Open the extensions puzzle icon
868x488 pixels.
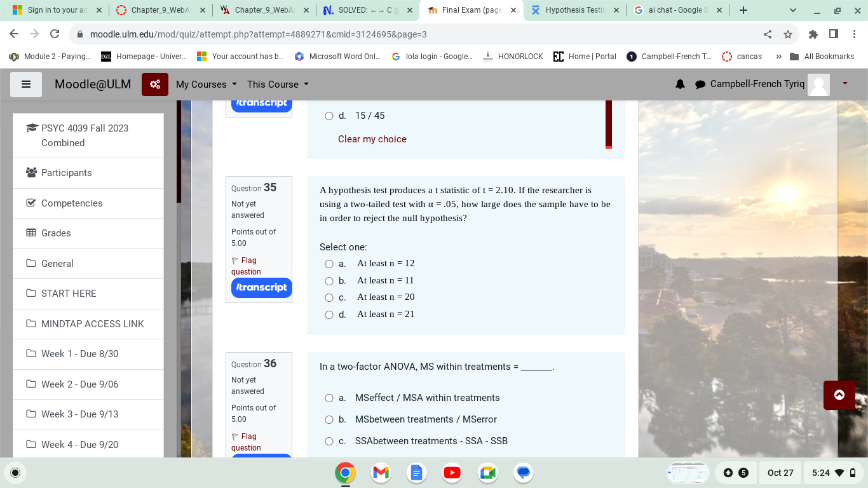(x=813, y=34)
